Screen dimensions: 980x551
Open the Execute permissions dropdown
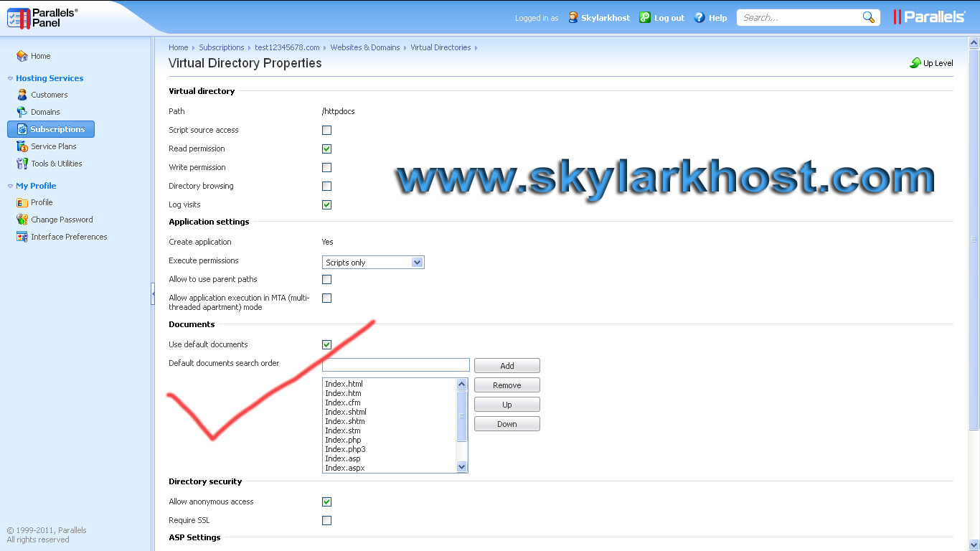373,263
